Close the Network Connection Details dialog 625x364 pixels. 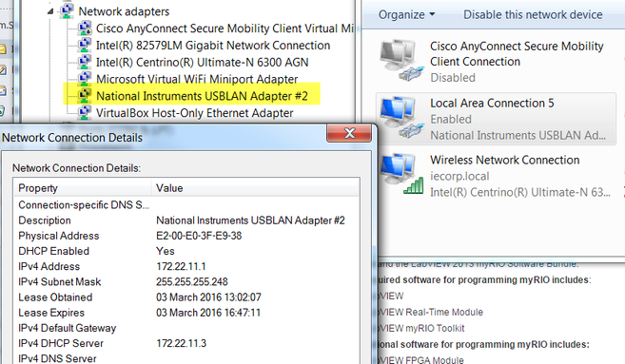coord(349,133)
